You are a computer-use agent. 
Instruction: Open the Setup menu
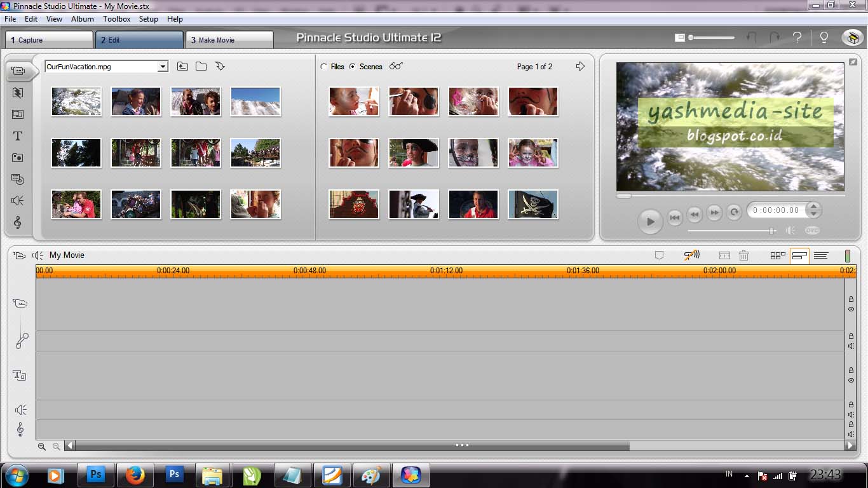click(x=148, y=19)
